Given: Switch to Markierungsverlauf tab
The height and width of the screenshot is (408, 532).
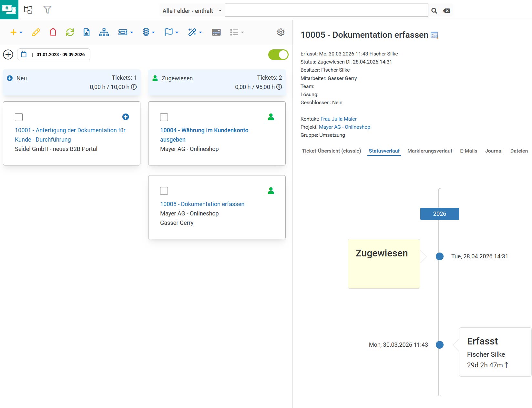Looking at the screenshot, I should (430, 151).
